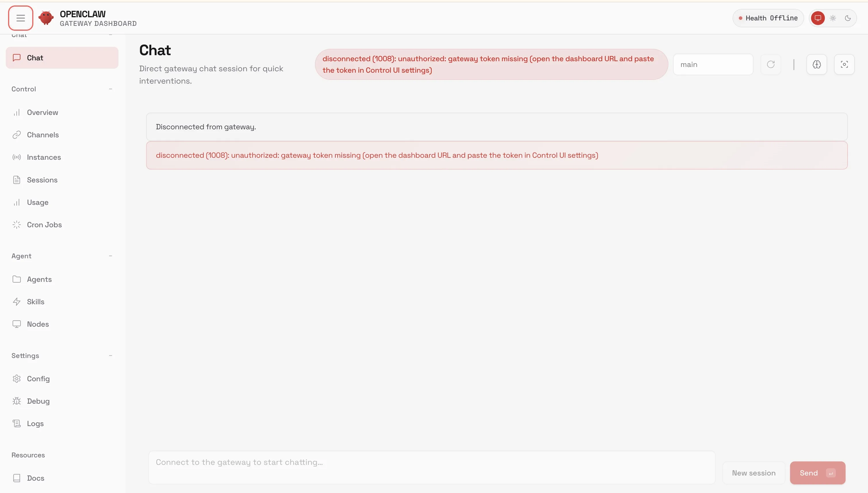Select the Sessions icon in the sidebar
868x493 pixels.
click(x=17, y=180)
